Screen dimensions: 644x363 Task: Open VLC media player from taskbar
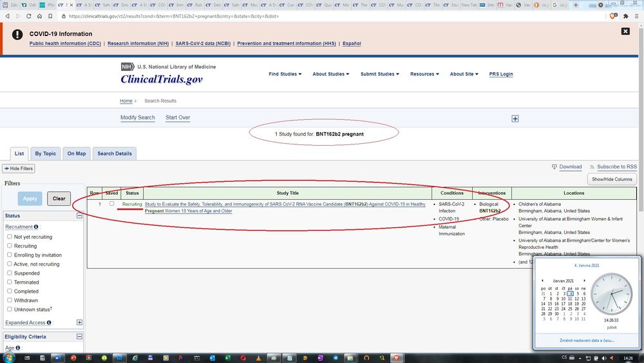click(x=258, y=358)
